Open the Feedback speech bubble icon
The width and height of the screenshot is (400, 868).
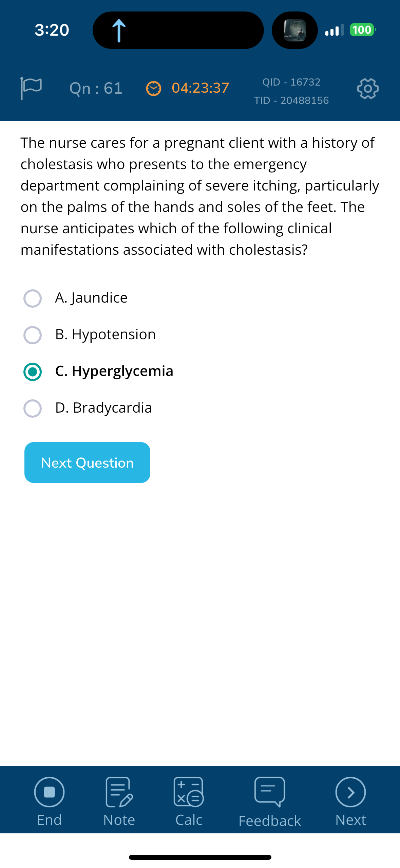click(270, 792)
